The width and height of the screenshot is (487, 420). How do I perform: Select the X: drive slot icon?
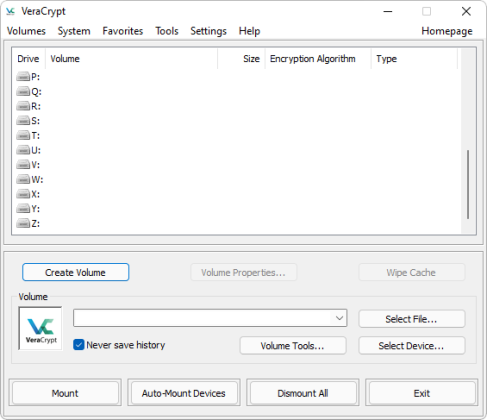pos(23,194)
